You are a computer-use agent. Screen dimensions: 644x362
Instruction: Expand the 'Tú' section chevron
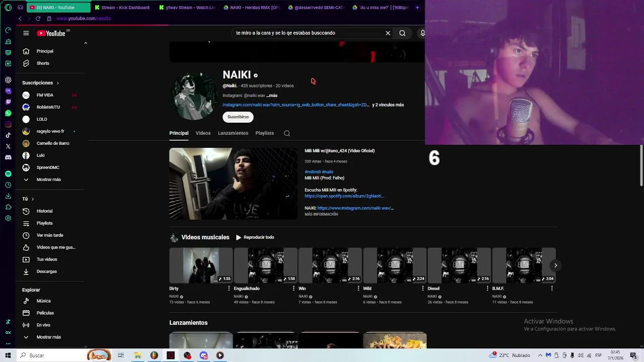coord(33,199)
